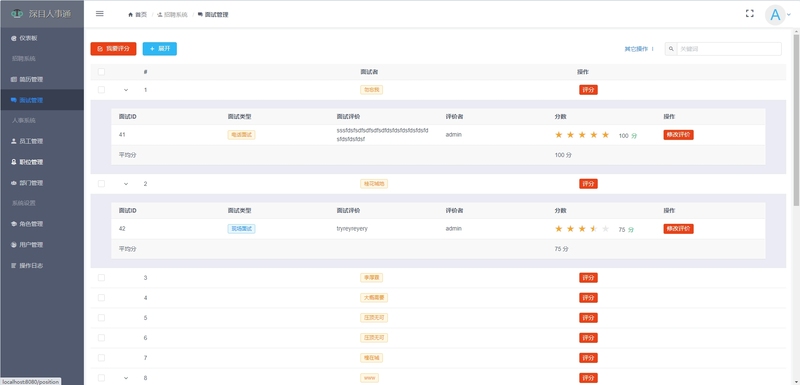Click the 评分 button in row 3

click(x=588, y=278)
